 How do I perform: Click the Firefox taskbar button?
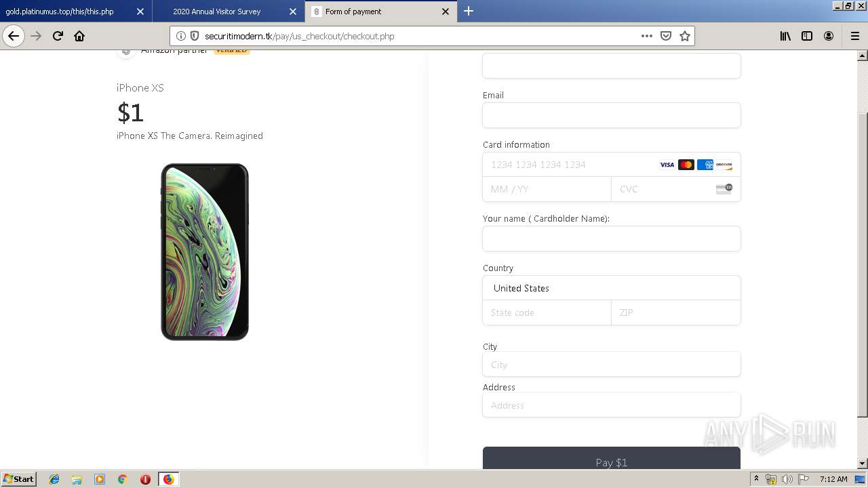(168, 479)
